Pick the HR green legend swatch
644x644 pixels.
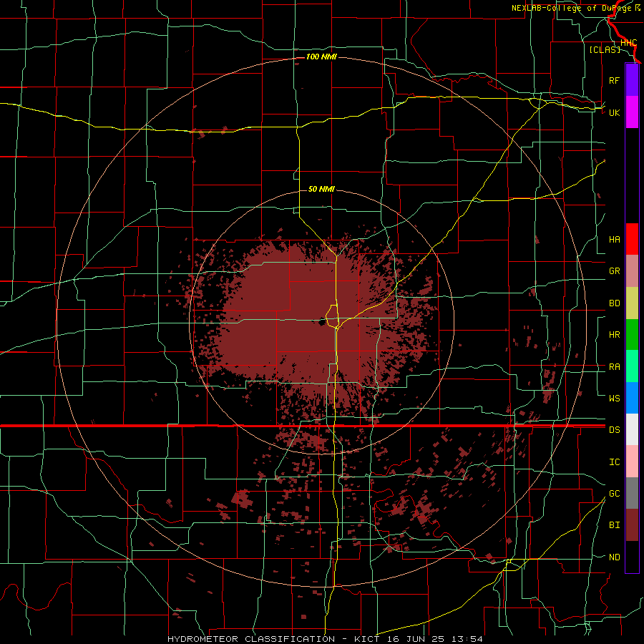pyautogui.click(x=632, y=335)
